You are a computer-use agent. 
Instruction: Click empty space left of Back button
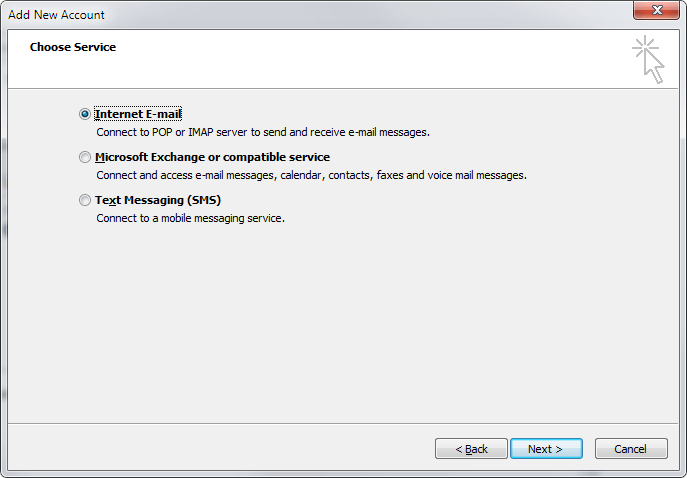pos(220,449)
